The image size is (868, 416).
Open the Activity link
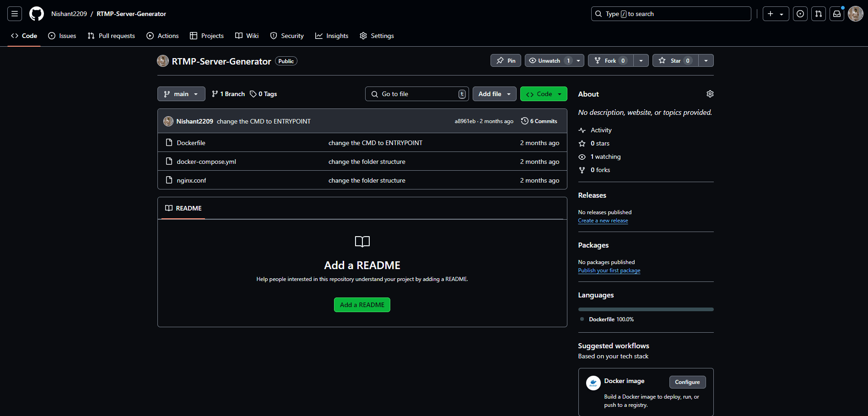pyautogui.click(x=601, y=130)
